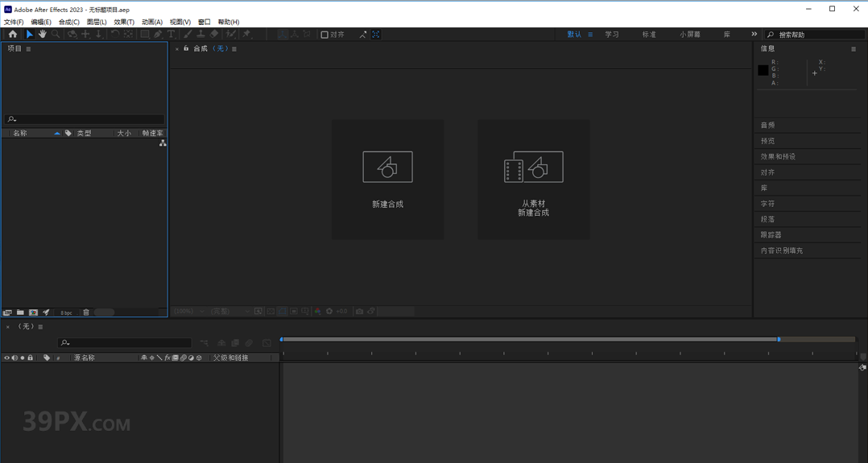The height and width of the screenshot is (463, 868).
Task: Click the trash icon in project panel
Action: pyautogui.click(x=86, y=312)
